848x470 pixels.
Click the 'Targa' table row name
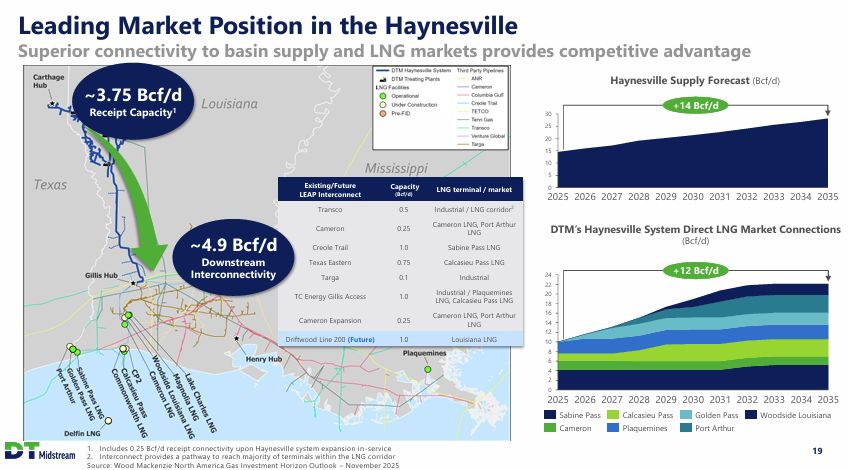pos(330,277)
